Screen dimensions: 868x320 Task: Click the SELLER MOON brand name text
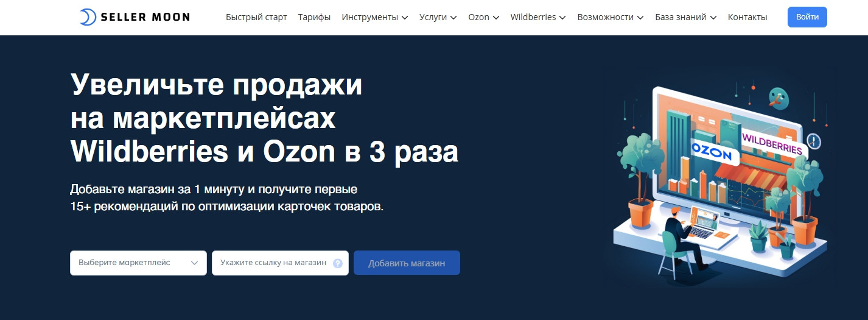tap(147, 17)
